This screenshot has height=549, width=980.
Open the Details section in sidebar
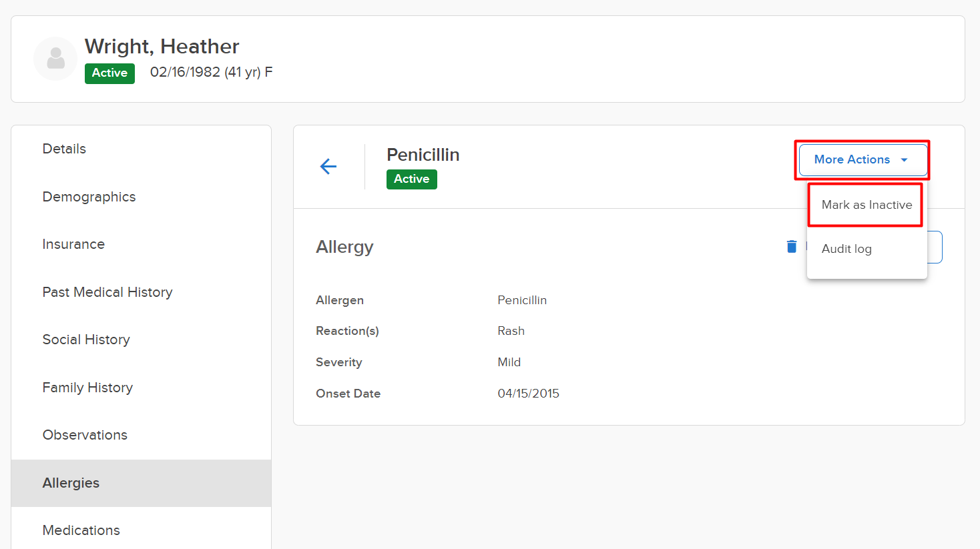64,149
